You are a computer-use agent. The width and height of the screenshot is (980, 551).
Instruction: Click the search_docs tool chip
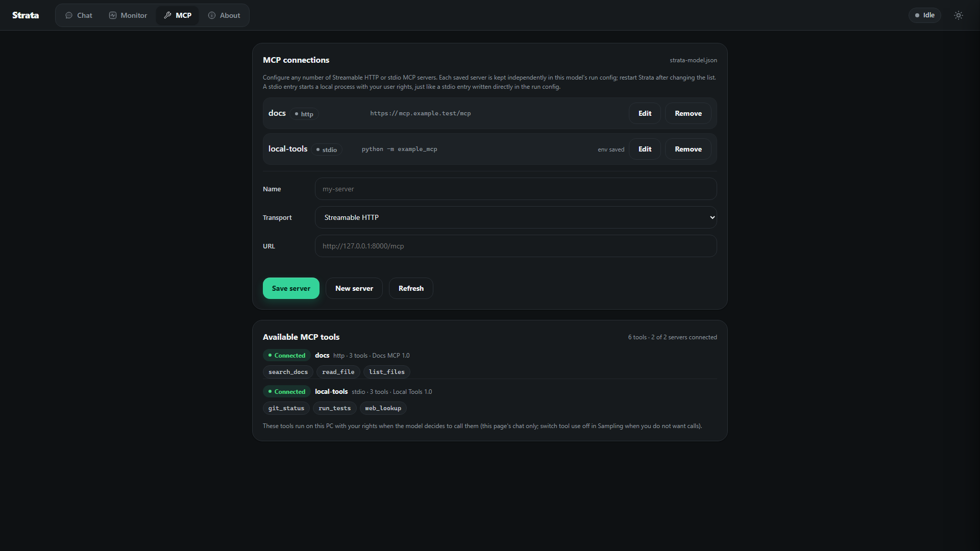tap(288, 372)
